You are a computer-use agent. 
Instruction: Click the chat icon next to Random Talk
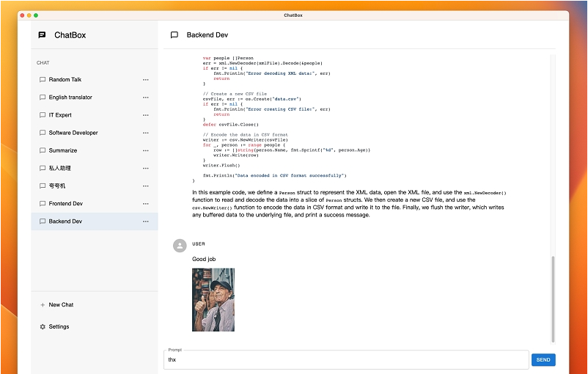[x=43, y=79]
